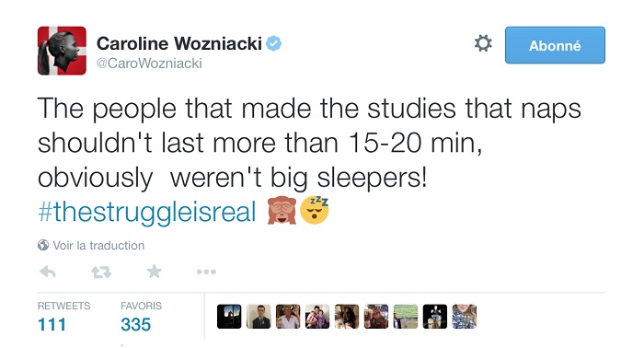Click the green field avatar thumbnail
The width and height of the screenshot is (644, 348).
pos(406,317)
